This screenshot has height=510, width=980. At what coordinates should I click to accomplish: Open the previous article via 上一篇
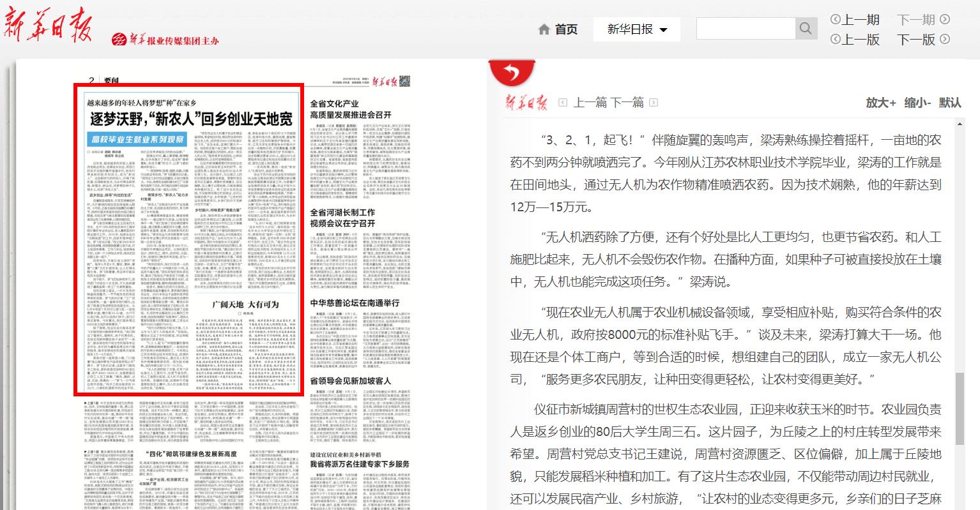590,102
